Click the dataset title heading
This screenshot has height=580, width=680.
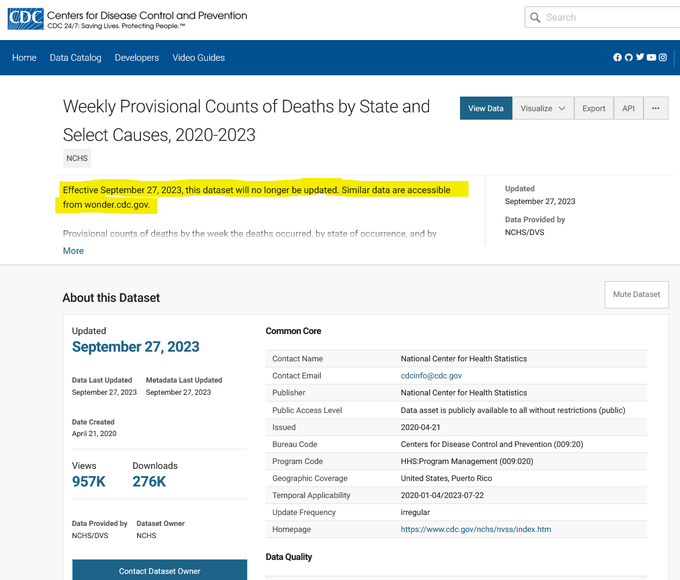click(246, 121)
